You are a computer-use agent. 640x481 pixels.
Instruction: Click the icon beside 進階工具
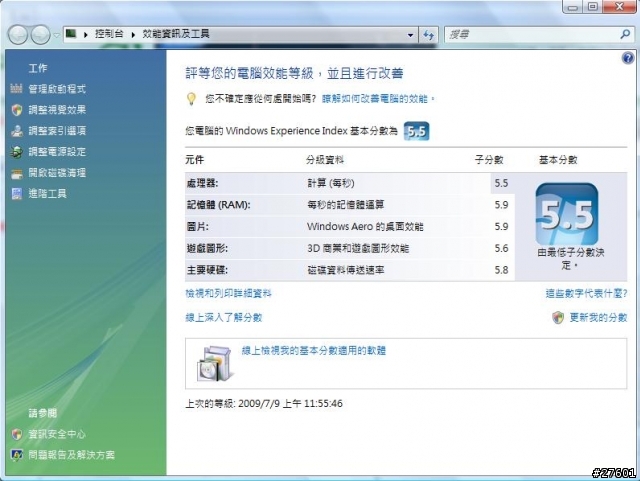pyautogui.click(x=17, y=194)
